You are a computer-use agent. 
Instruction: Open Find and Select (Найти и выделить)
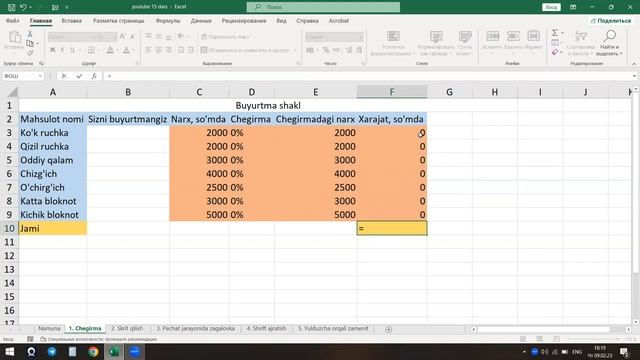pos(609,43)
